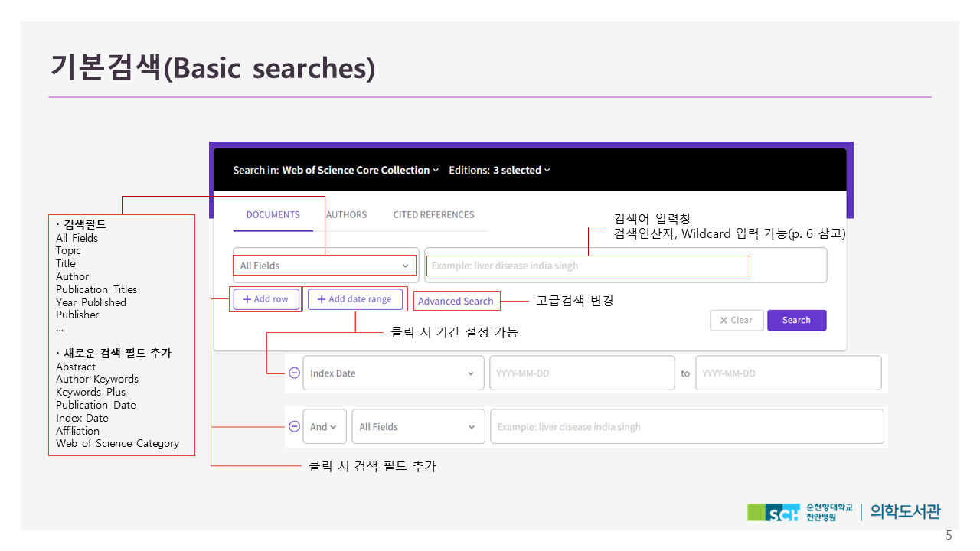Select the 'Author Keywords' text
Screen dimensions: 980x551
tap(97, 379)
